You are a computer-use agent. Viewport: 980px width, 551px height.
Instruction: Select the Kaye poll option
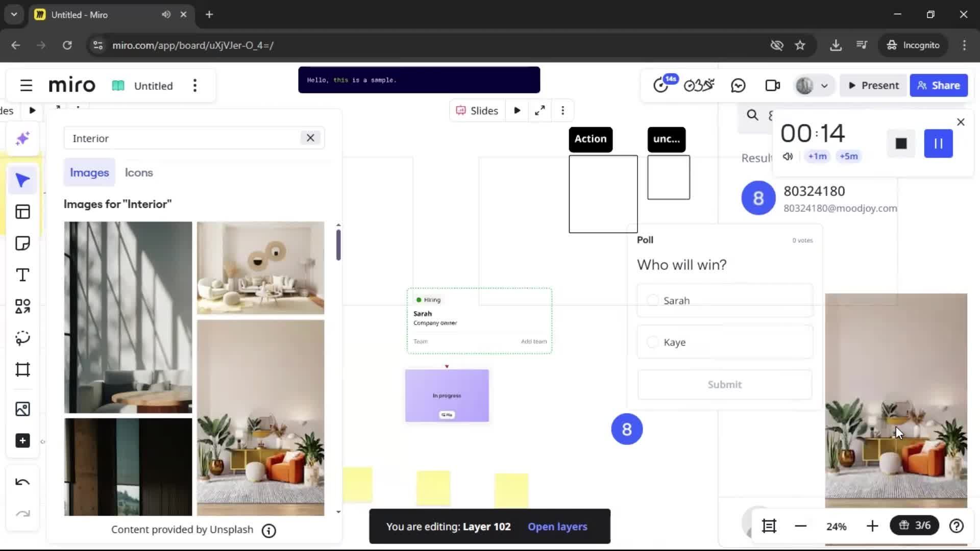[725, 342]
